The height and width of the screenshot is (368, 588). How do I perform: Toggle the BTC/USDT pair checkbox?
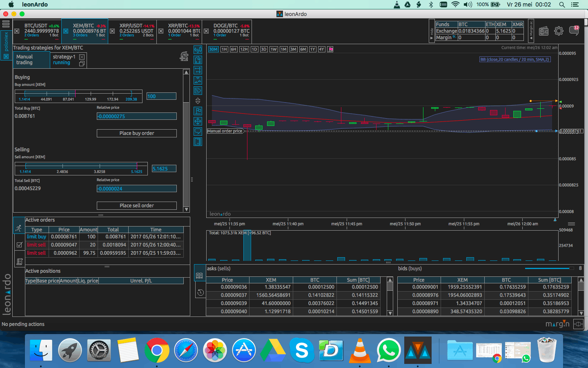17,31
